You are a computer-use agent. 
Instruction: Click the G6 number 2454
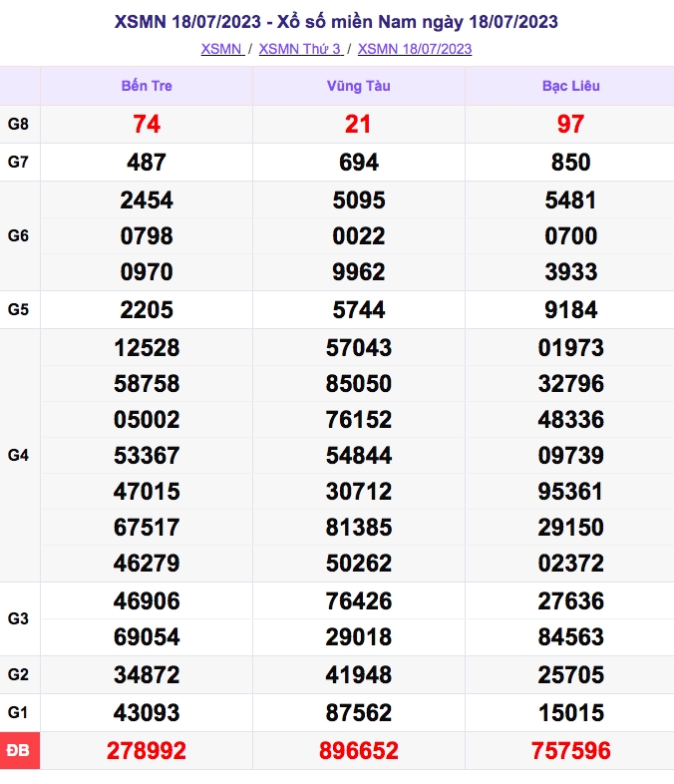[x=147, y=200]
